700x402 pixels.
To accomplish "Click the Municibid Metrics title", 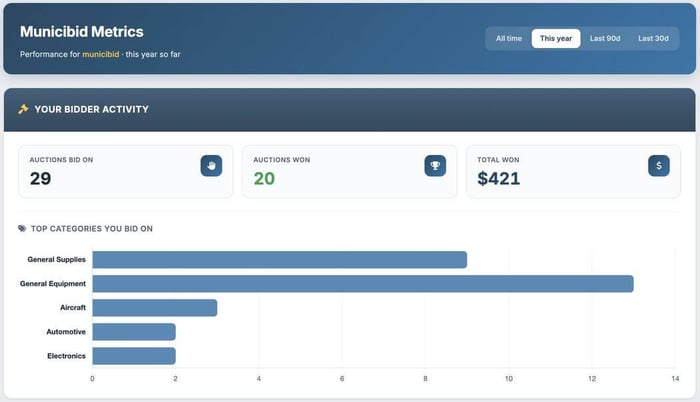I will click(82, 32).
